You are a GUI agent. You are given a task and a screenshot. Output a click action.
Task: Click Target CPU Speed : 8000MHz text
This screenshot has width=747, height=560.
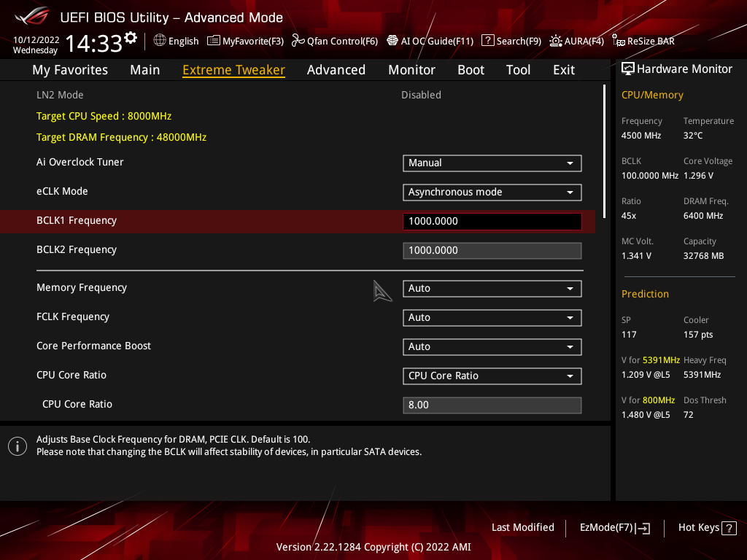tap(104, 116)
